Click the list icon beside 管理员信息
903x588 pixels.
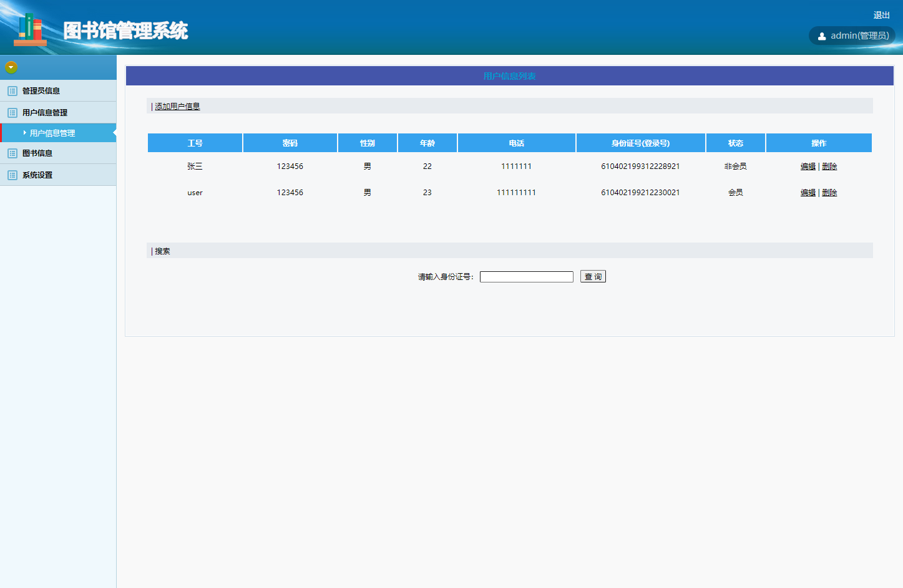12,91
